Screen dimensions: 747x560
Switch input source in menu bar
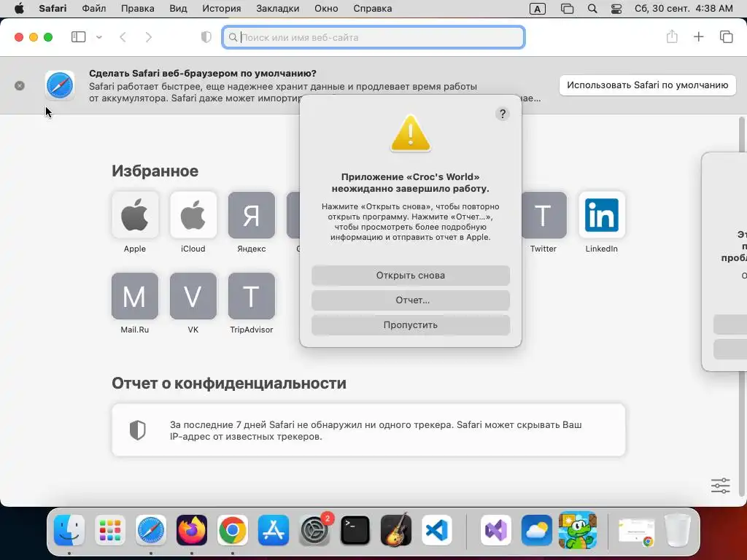coord(538,9)
